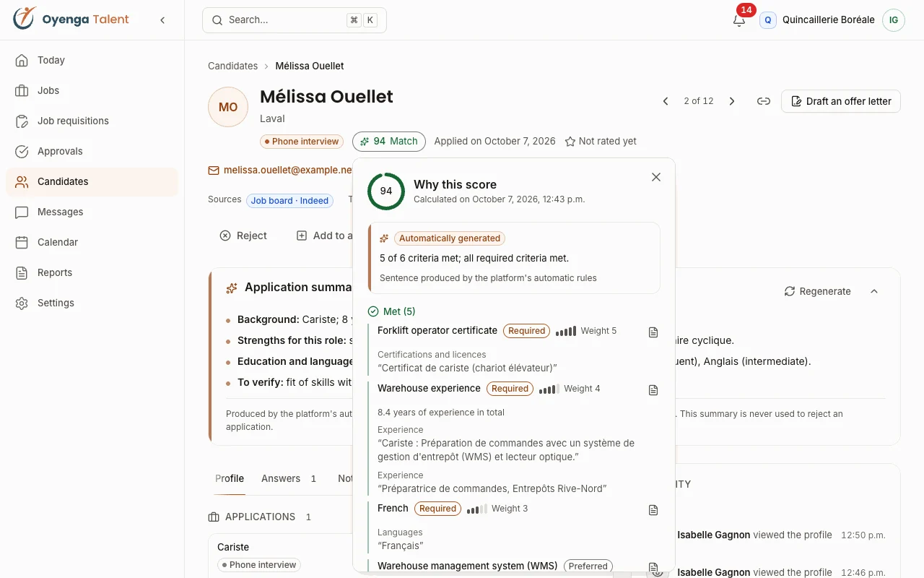Open Calendar in the sidebar

(x=92, y=242)
